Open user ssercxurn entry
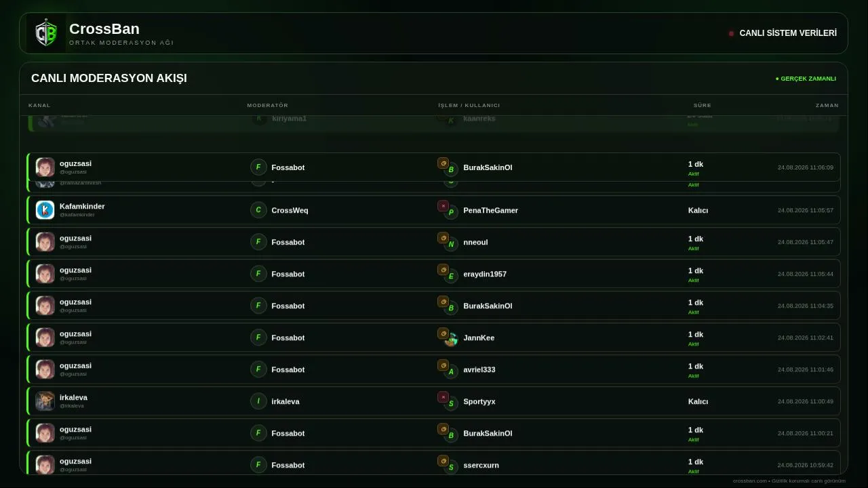Viewport: 868px width, 488px height. click(481, 466)
